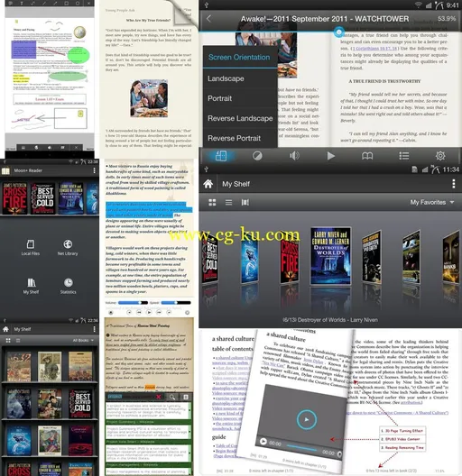This screenshot has height=476, width=462.
Task: Tap the 1 Corinthians scripture link
Action: [374, 49]
